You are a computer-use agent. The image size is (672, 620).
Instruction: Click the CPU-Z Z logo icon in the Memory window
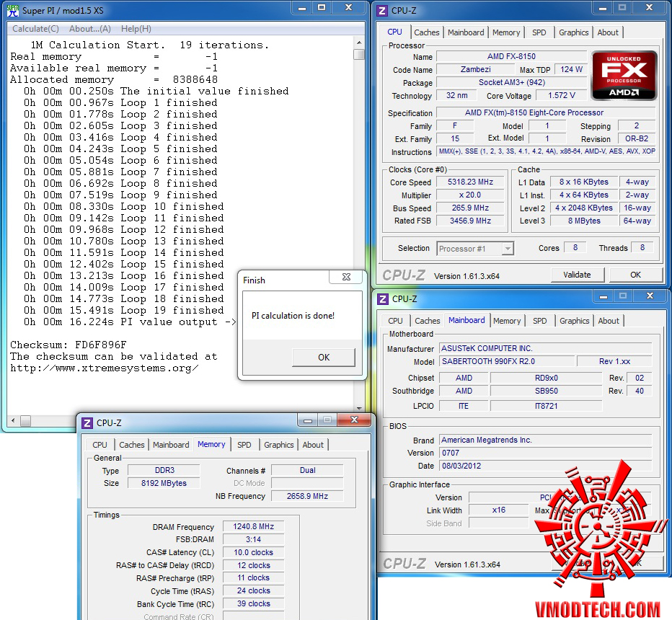[x=87, y=423]
